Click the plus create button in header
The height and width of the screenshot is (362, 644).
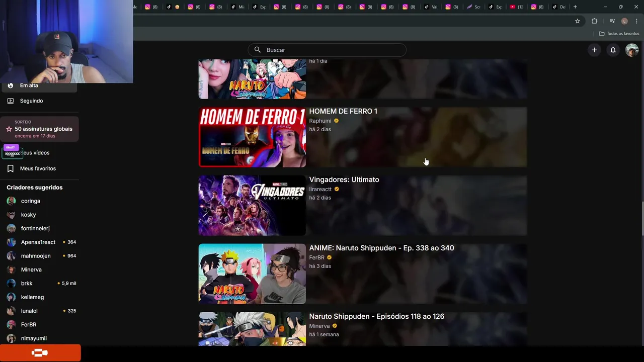(594, 50)
